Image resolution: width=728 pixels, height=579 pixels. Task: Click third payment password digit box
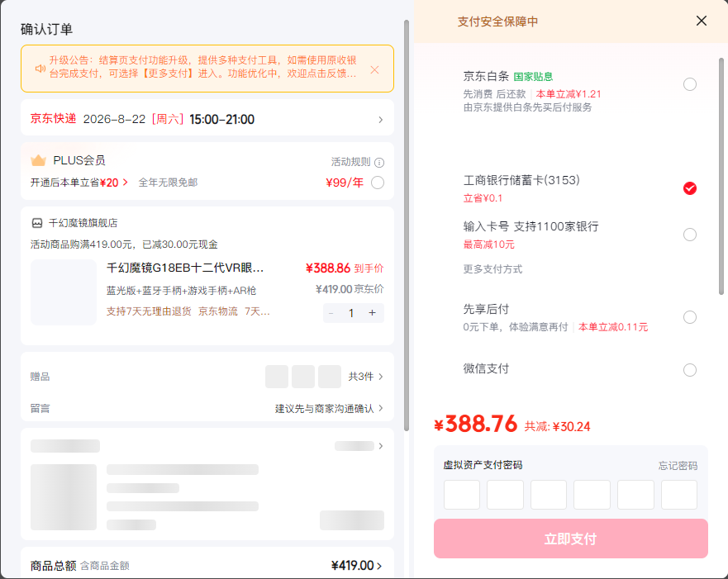[x=549, y=495]
